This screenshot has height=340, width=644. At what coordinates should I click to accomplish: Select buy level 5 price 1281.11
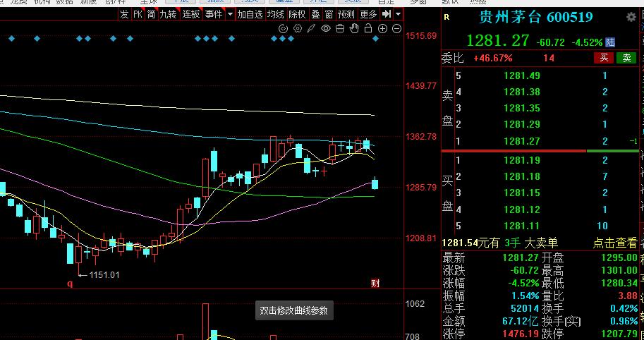[522, 226]
